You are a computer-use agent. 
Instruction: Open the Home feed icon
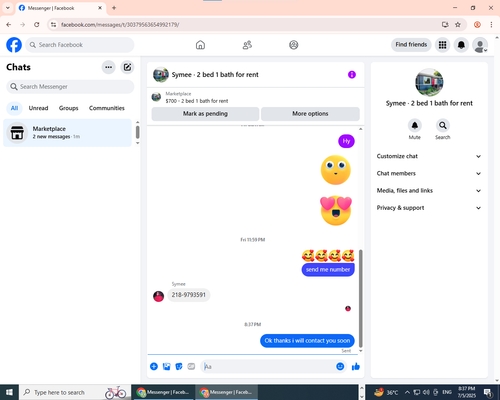point(200,45)
